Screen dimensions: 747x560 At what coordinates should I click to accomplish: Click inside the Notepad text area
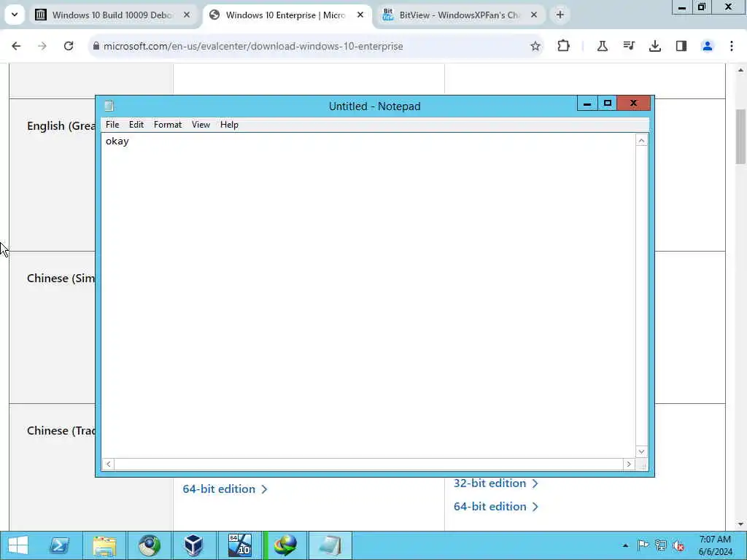click(368, 295)
